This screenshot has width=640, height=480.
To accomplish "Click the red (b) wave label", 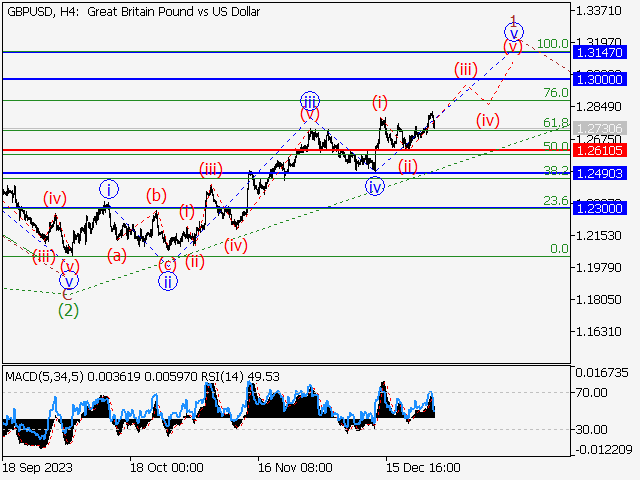I will pos(156,196).
